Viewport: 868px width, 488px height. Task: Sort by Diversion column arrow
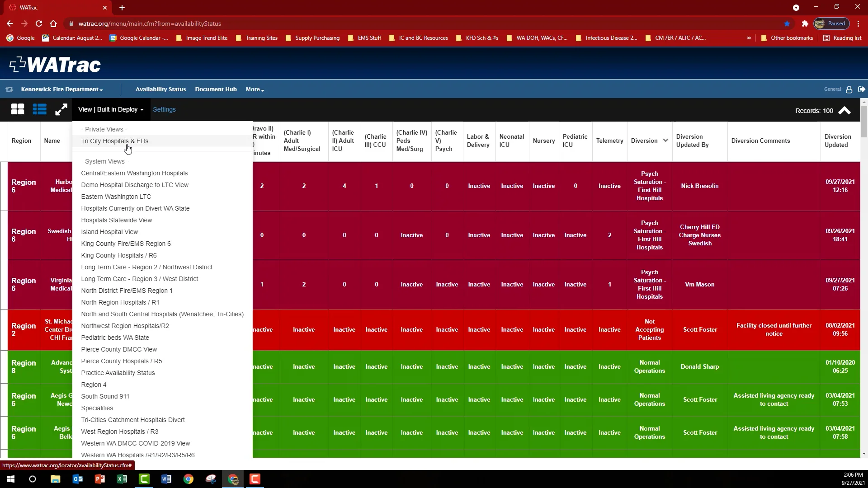pos(665,141)
